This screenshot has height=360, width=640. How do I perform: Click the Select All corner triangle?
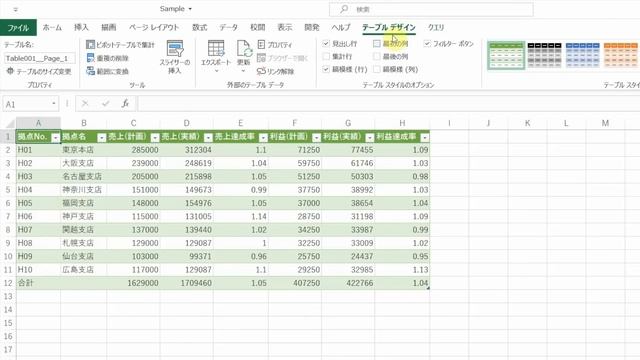click(x=10, y=124)
